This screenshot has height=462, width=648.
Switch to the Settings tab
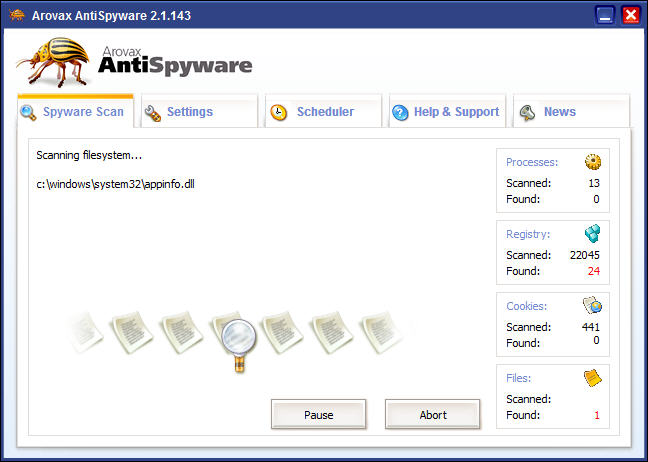pos(199,111)
